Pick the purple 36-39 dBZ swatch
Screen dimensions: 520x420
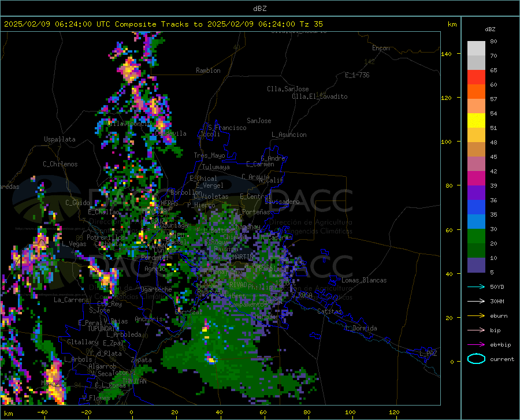[x=476, y=193]
